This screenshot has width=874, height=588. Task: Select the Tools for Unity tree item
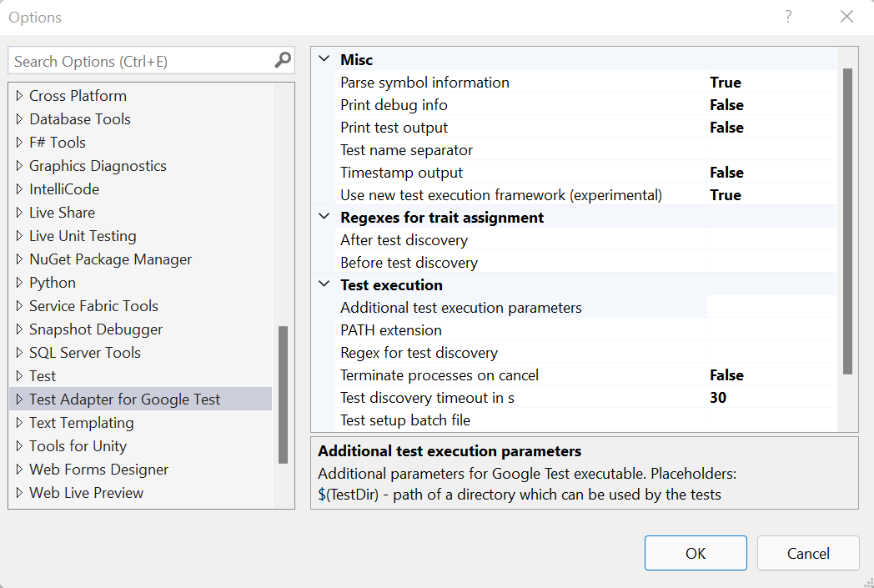pos(78,445)
